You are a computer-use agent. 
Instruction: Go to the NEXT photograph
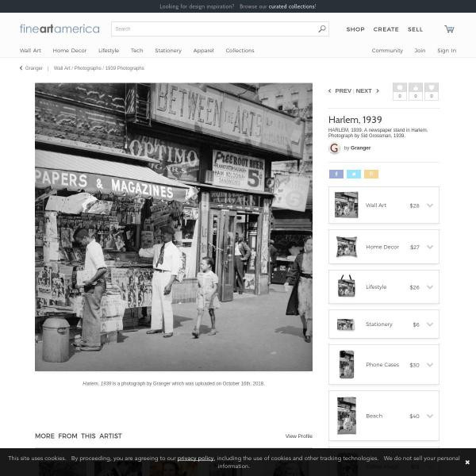click(x=367, y=91)
